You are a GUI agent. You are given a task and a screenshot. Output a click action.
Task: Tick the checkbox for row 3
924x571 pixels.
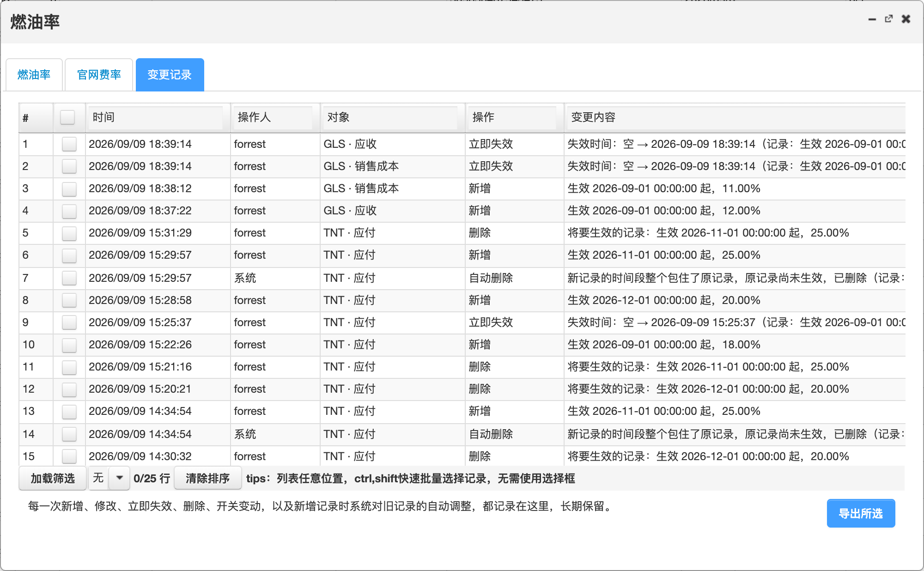click(69, 188)
